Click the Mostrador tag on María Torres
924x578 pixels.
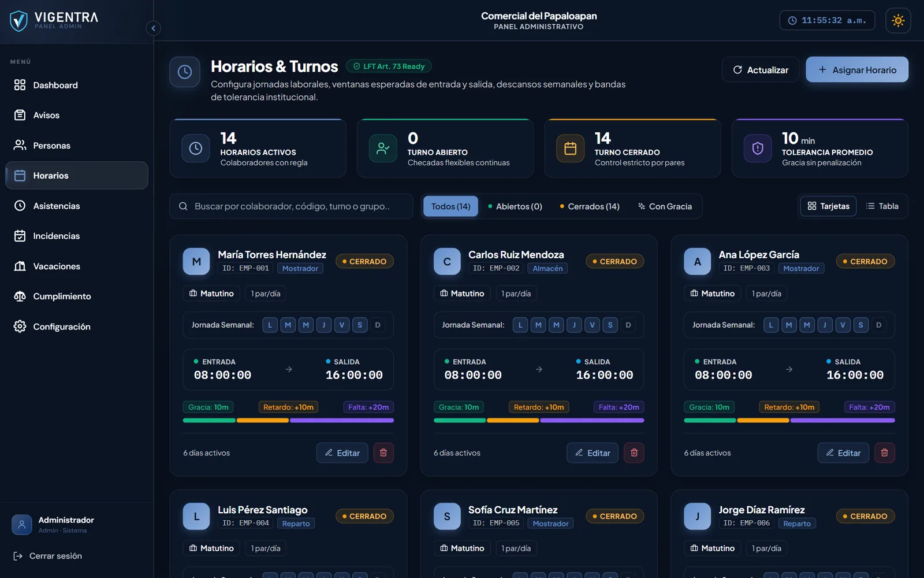click(300, 269)
